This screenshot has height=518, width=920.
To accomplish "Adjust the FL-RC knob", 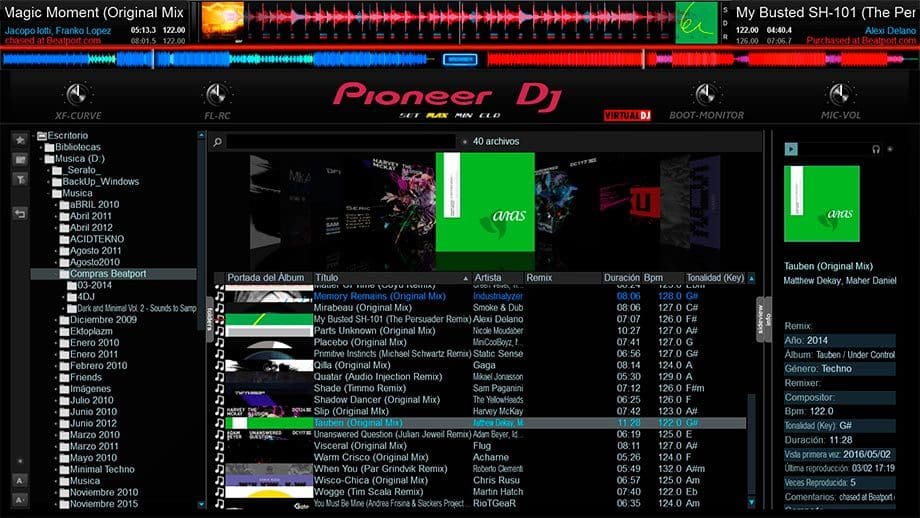I will [x=217, y=94].
